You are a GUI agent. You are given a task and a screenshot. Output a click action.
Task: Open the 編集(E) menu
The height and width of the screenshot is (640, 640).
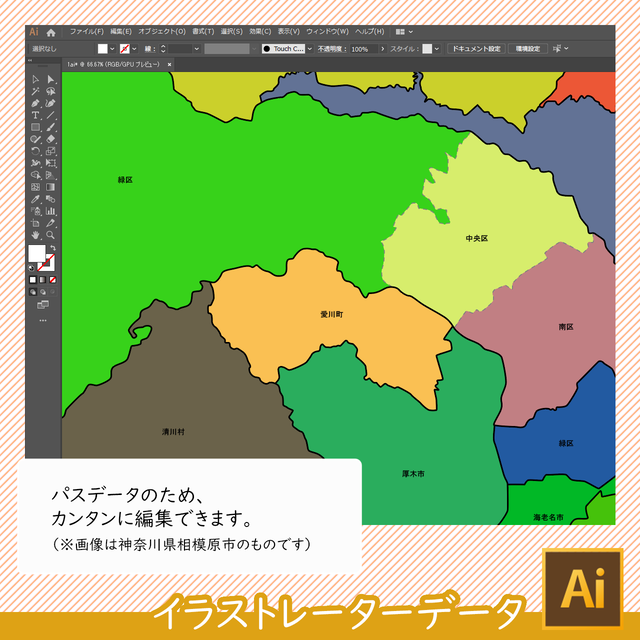121,32
